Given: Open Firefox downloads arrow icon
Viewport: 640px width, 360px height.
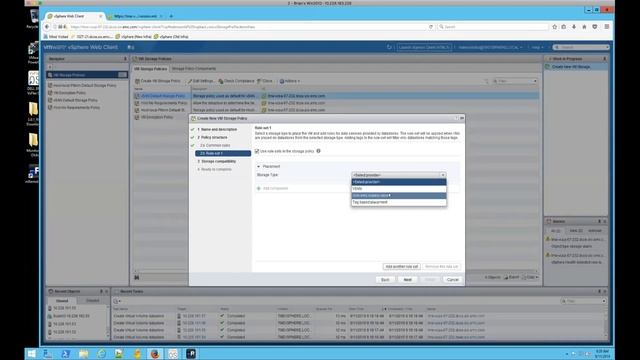Looking at the screenshot, I should tap(574, 27).
